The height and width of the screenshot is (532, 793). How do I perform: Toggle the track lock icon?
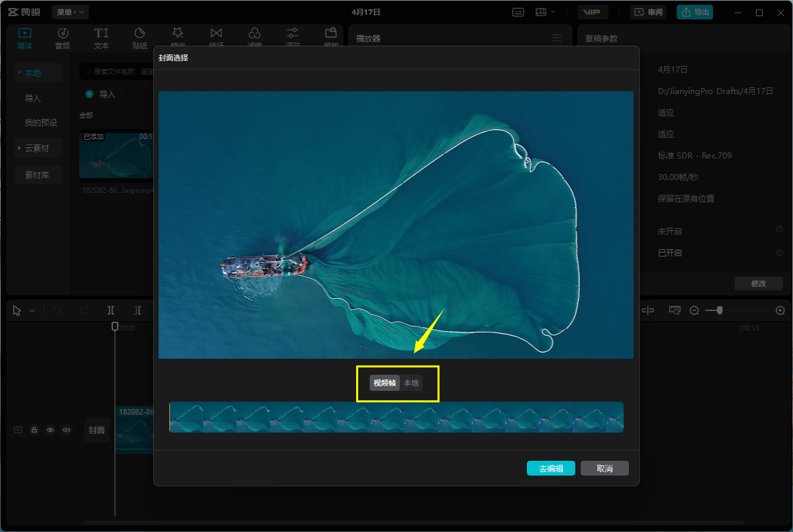[34, 430]
